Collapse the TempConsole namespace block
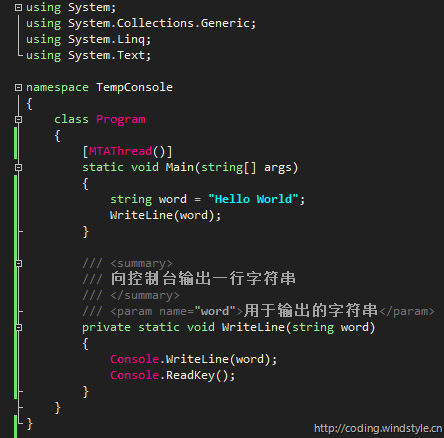Viewport: 444px width, 438px height. pyautogui.click(x=19, y=87)
